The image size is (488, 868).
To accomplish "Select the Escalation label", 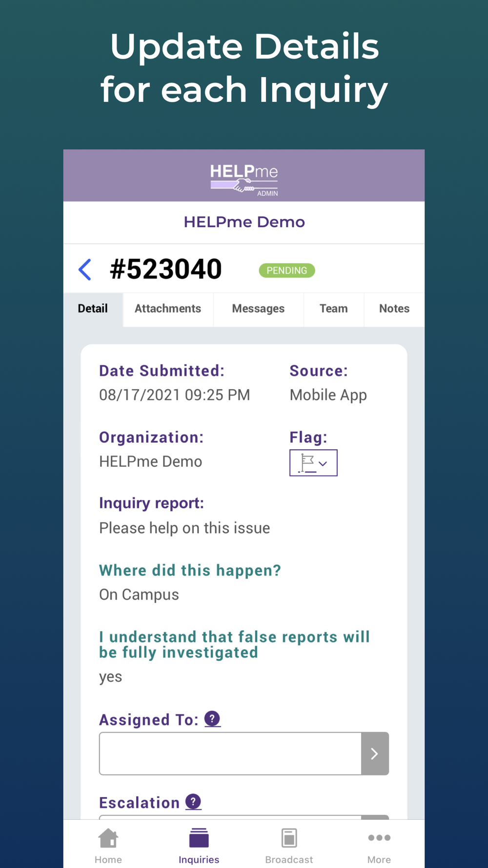I will click(140, 803).
